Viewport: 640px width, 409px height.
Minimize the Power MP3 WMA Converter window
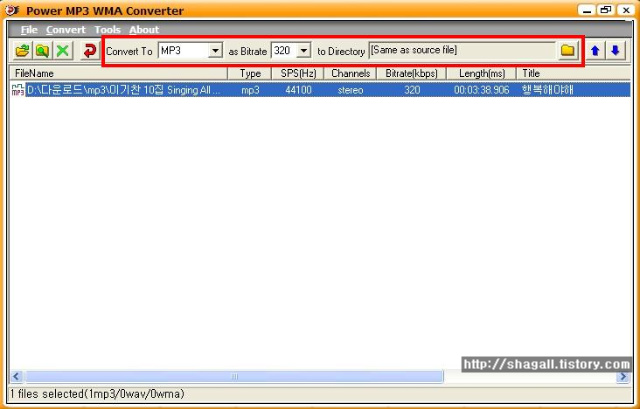point(587,10)
